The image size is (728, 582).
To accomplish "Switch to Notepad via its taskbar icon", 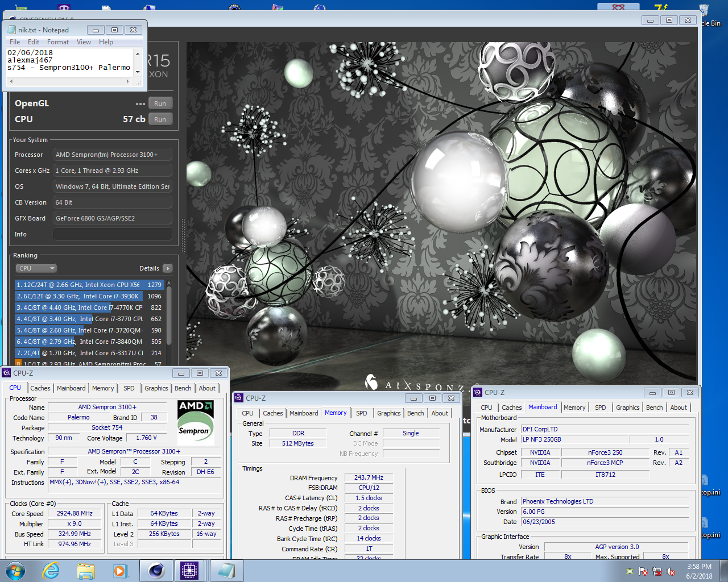I will (226, 571).
